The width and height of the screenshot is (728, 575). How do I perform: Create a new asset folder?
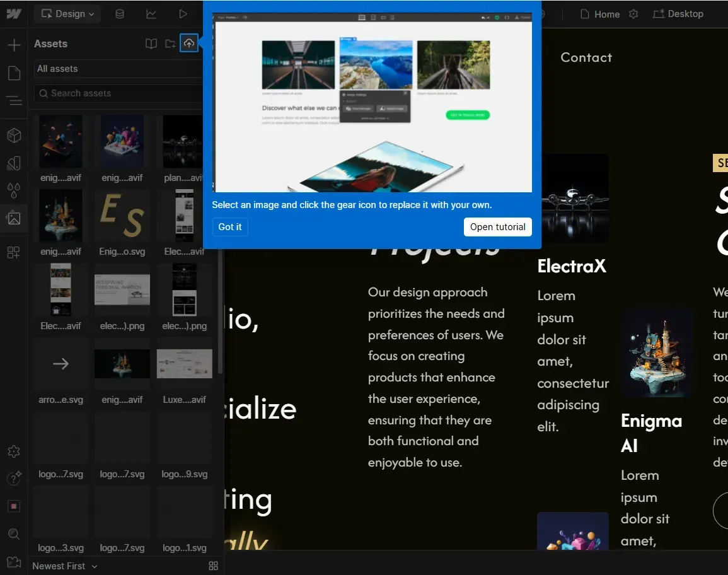coord(170,44)
